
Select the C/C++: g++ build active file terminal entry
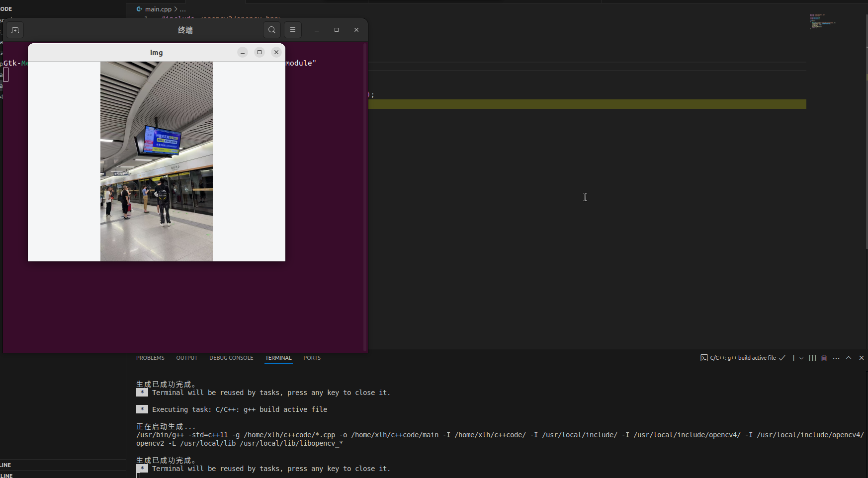click(x=743, y=358)
